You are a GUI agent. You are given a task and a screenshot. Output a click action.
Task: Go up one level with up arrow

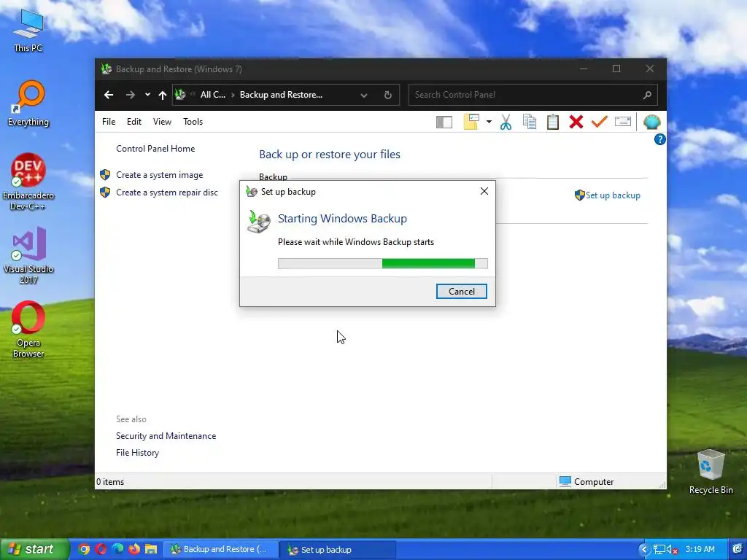163,95
